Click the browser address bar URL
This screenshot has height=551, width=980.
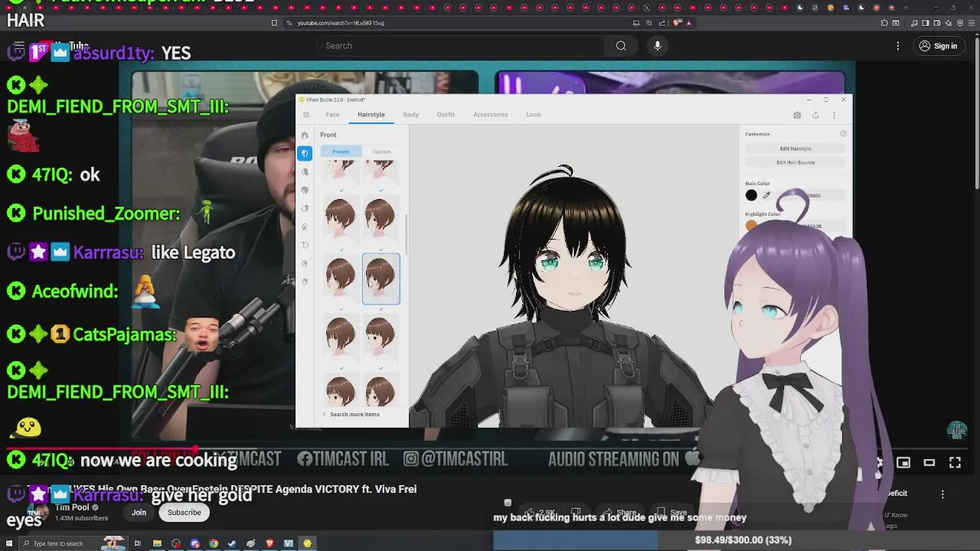tap(341, 23)
